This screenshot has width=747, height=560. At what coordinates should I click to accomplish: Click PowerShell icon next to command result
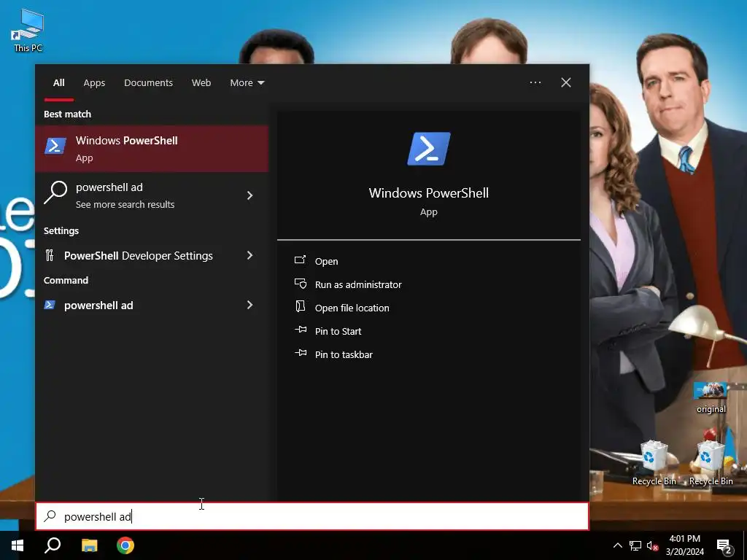point(50,305)
